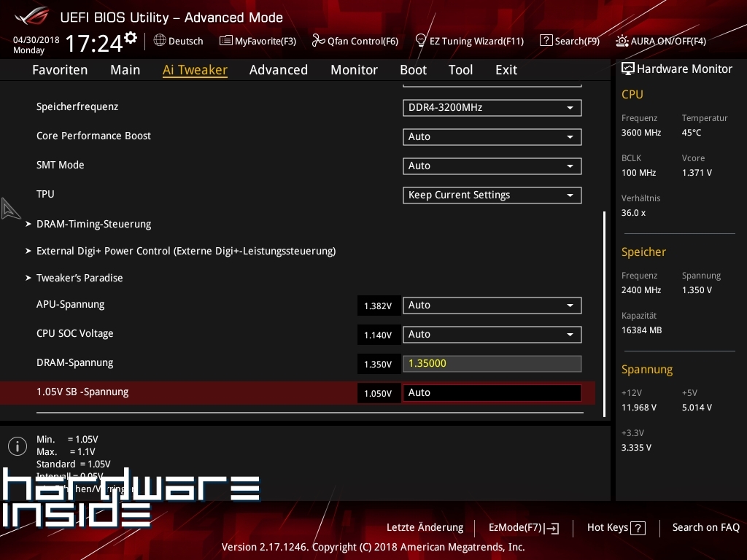Click Vcore 1.371 V value
This screenshot has width=747, height=560.
[x=697, y=173]
